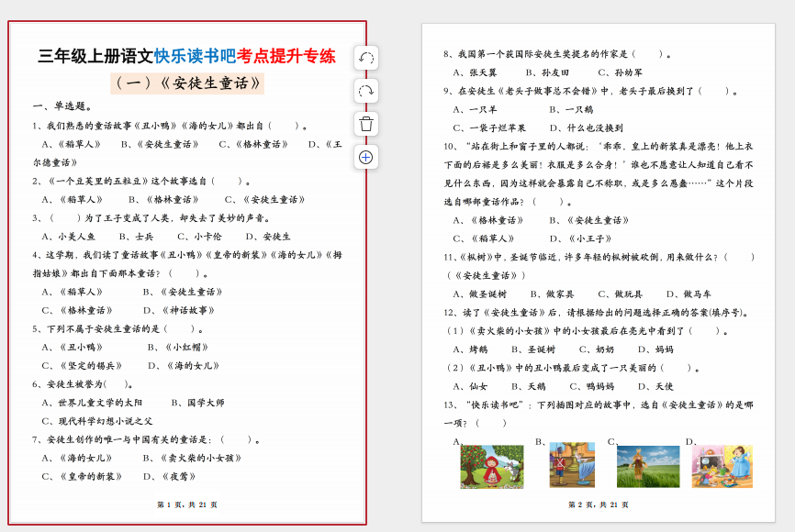The height and width of the screenshot is (532, 795).
Task: Insert a new page with the plus icon
Action: pos(366,157)
